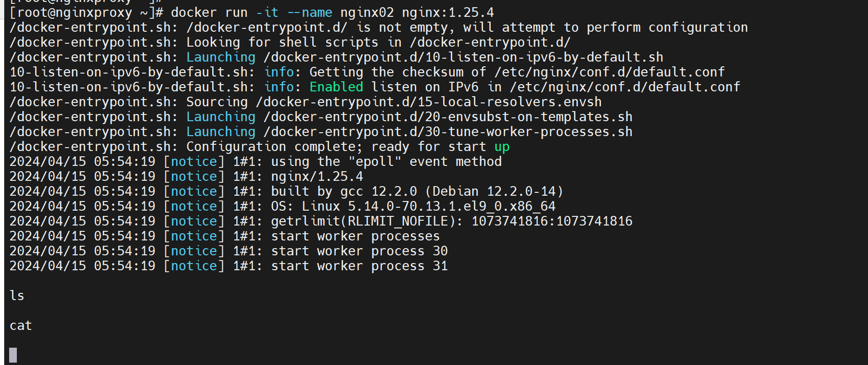Viewport: 868px width, 365px height.
Task: Click the word Sourcing
Action: point(217,102)
